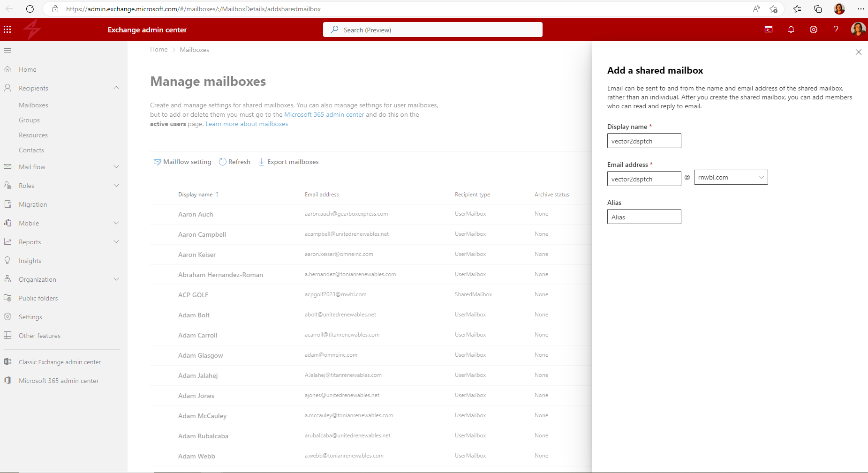
Task: Collapse the Recipients section
Action: pos(116,88)
